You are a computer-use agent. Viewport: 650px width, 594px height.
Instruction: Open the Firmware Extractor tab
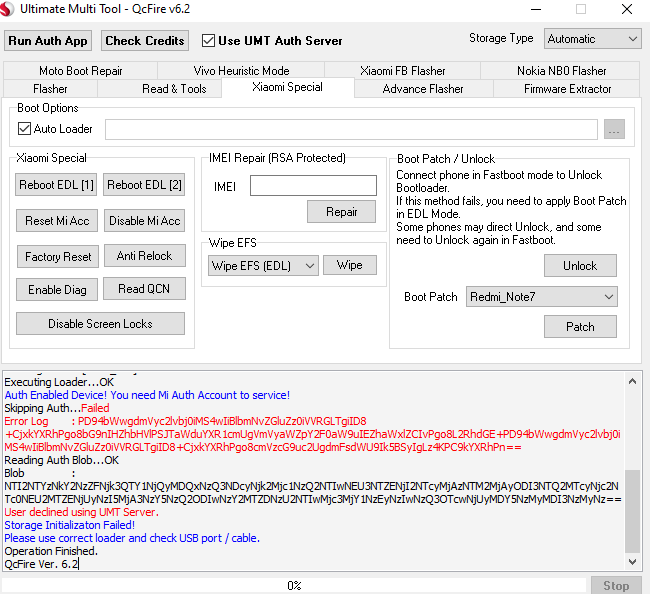567,89
